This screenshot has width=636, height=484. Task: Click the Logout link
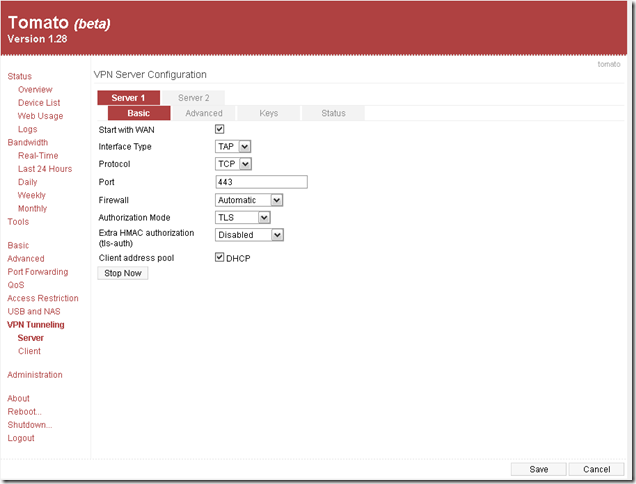coord(21,438)
